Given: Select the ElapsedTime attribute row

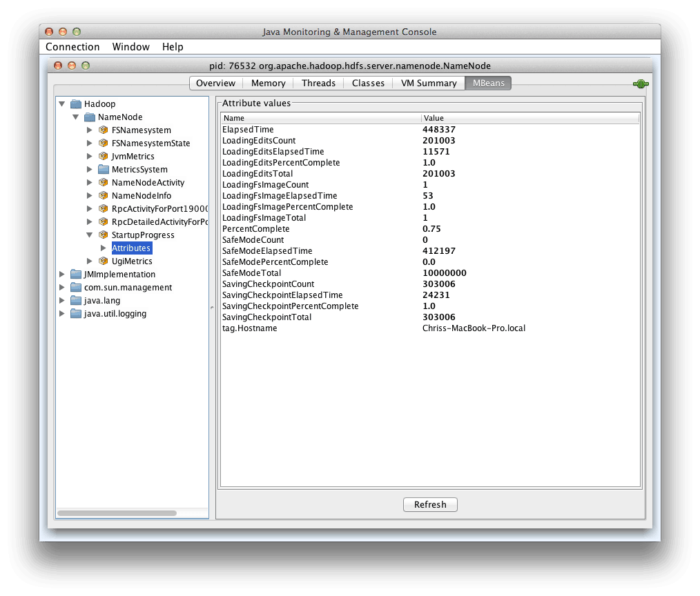Looking at the screenshot, I should pos(430,130).
